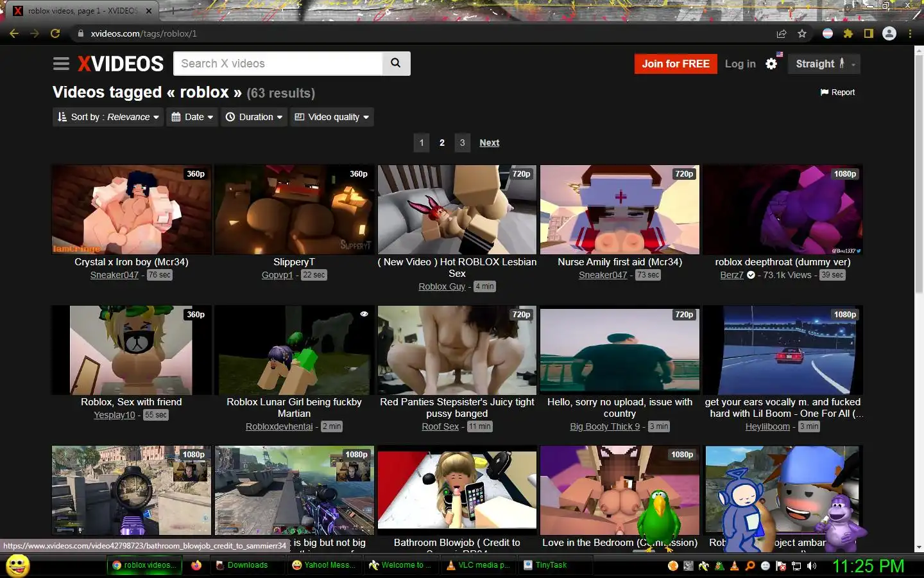Click the forward navigation arrow
The height and width of the screenshot is (578, 924).
pos(35,33)
